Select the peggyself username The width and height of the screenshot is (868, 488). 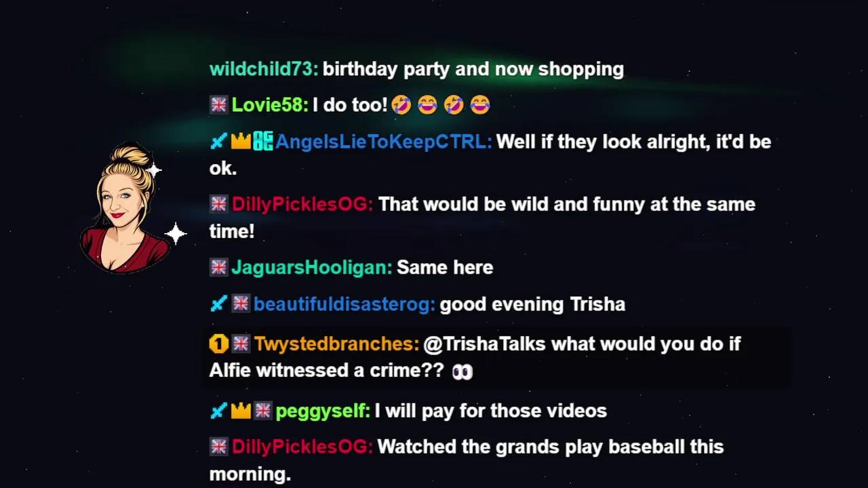(323, 411)
